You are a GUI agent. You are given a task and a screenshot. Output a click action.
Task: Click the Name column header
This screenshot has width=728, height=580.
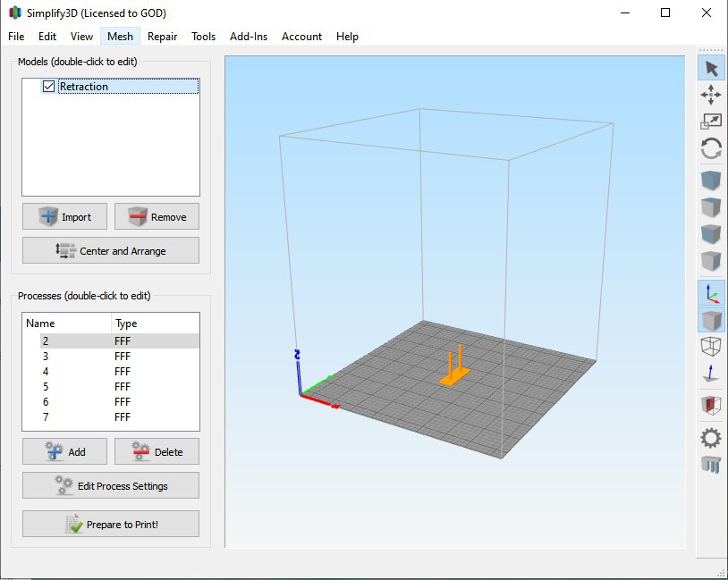tap(67, 324)
